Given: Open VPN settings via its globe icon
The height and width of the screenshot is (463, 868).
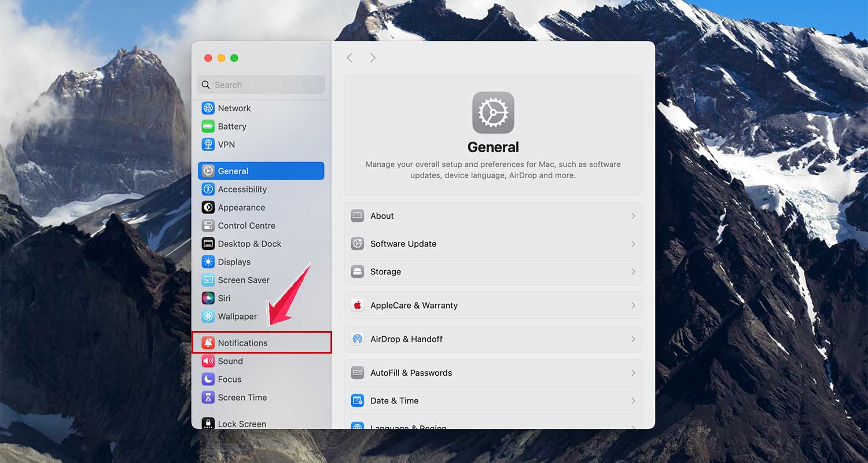Looking at the screenshot, I should pyautogui.click(x=209, y=144).
